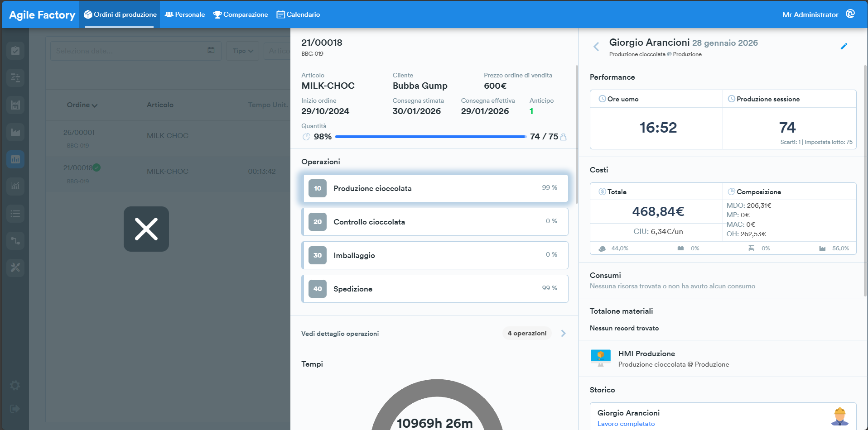Switch to the Personale tab
This screenshot has width=868, height=430.
coord(185,14)
